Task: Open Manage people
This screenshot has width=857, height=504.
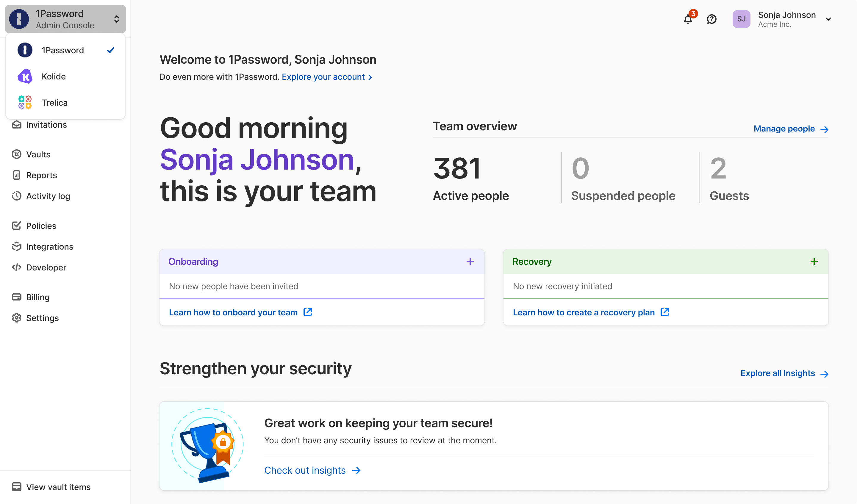Action: 784,129
